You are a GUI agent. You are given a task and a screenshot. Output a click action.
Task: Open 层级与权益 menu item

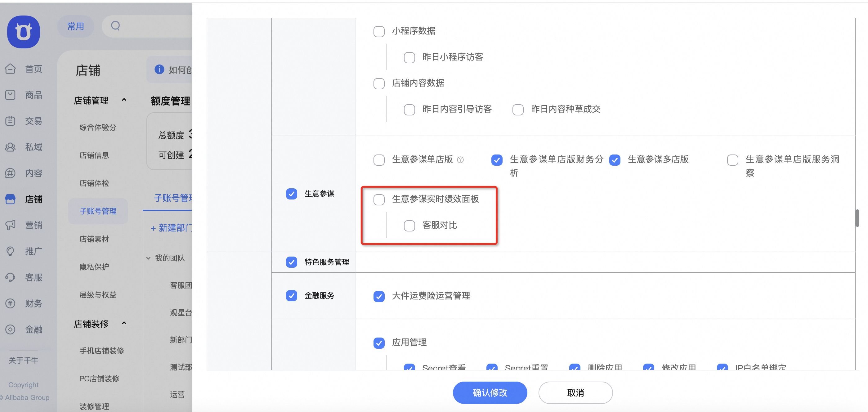98,295
